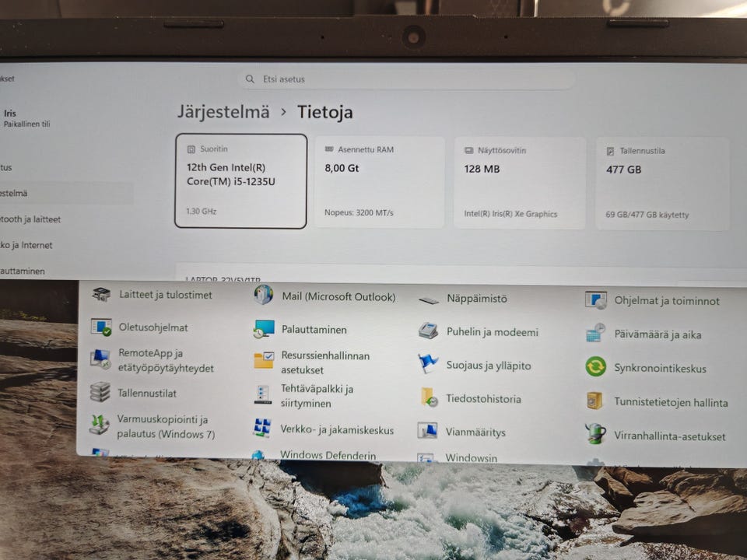The width and height of the screenshot is (747, 560).
Task: Open the Mail (Microsoft Outlook) icon
Action: coord(263,295)
